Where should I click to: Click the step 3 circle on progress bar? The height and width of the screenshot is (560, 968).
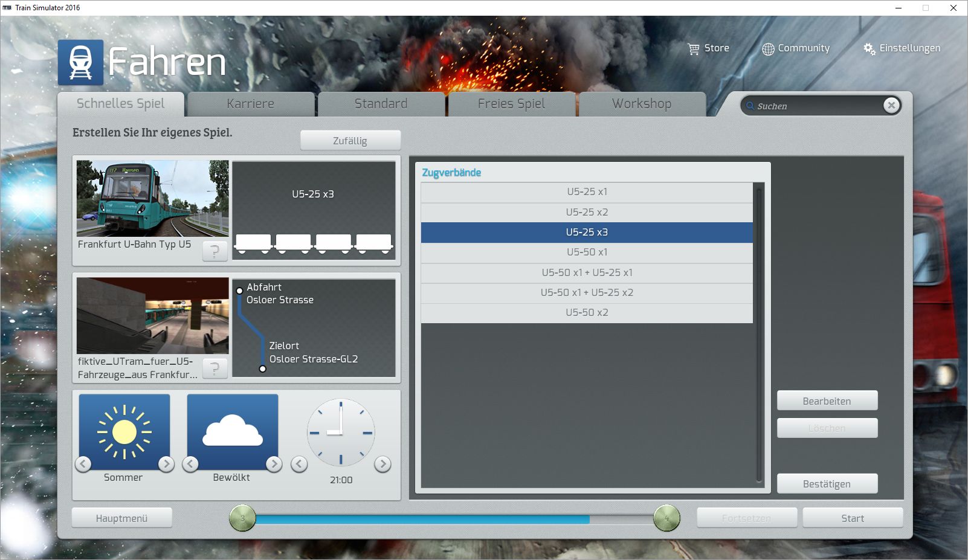(243, 518)
